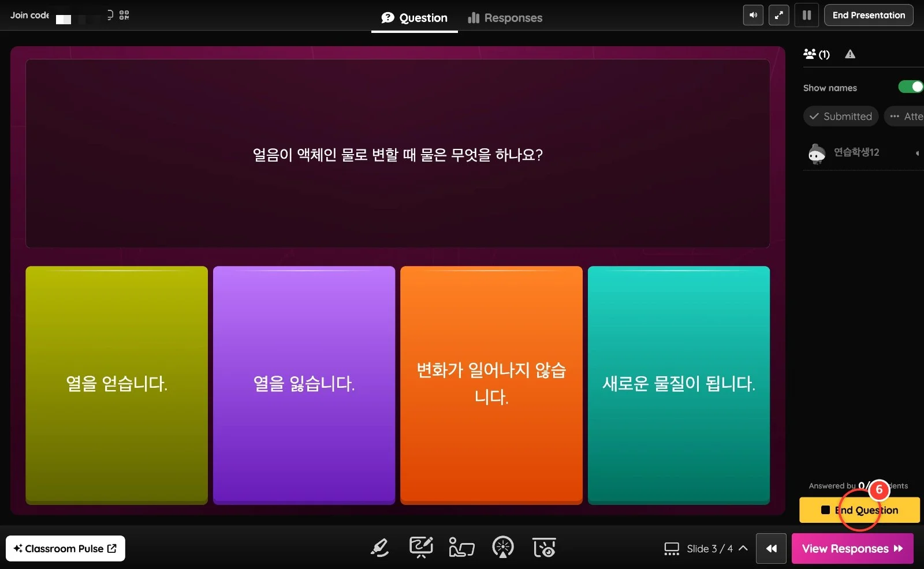Click End Presentation button
Viewport: 924px width, 569px height.
(x=869, y=16)
